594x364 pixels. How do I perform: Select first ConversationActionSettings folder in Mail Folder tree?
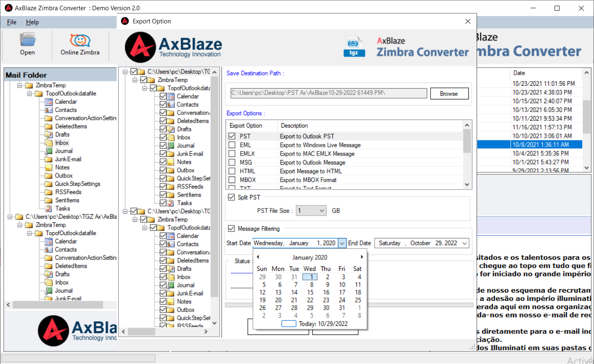(85, 118)
